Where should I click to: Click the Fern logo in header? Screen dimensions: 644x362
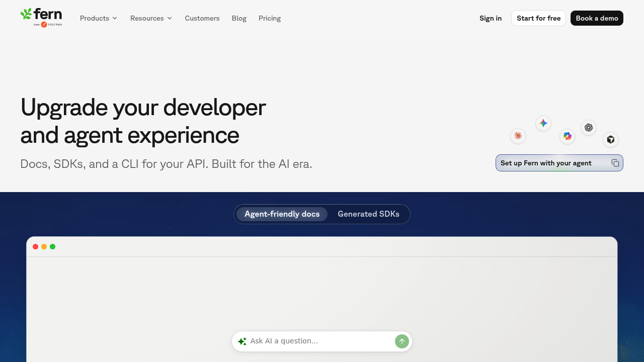41,18
